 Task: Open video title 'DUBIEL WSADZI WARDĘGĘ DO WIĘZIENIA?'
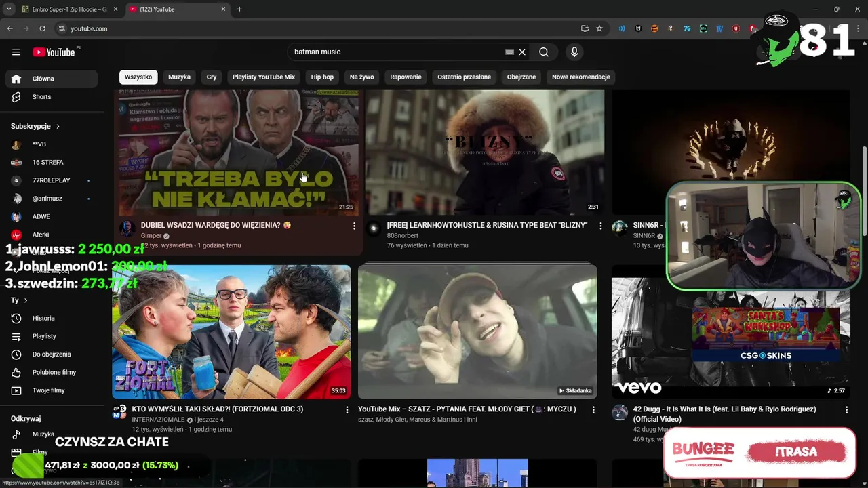216,226
